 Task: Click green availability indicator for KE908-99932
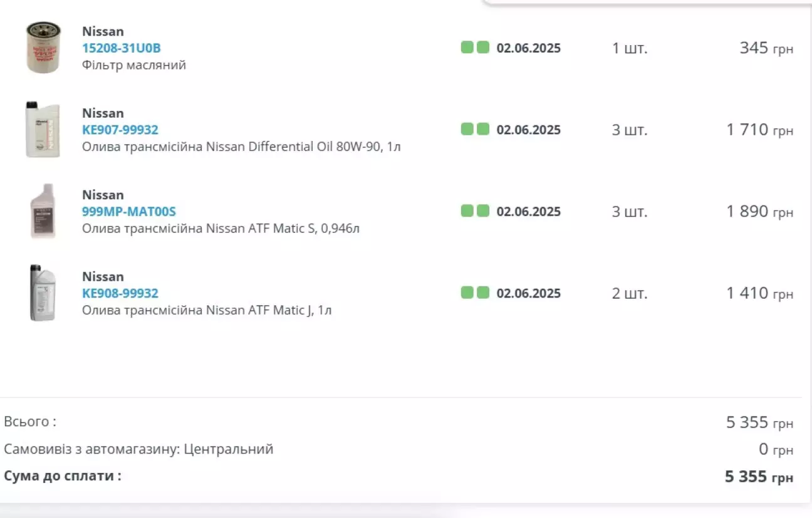[475, 293]
